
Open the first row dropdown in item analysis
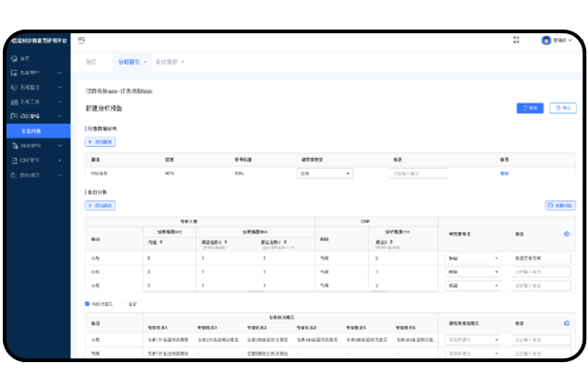[x=472, y=259]
